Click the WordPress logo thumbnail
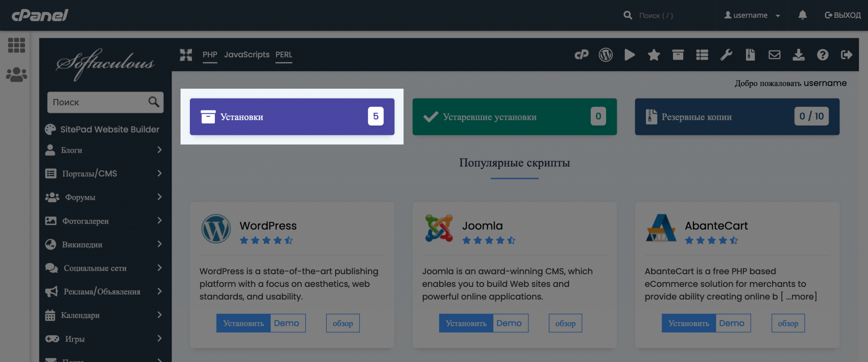Screen dimensions: 868x362 pos(216,229)
